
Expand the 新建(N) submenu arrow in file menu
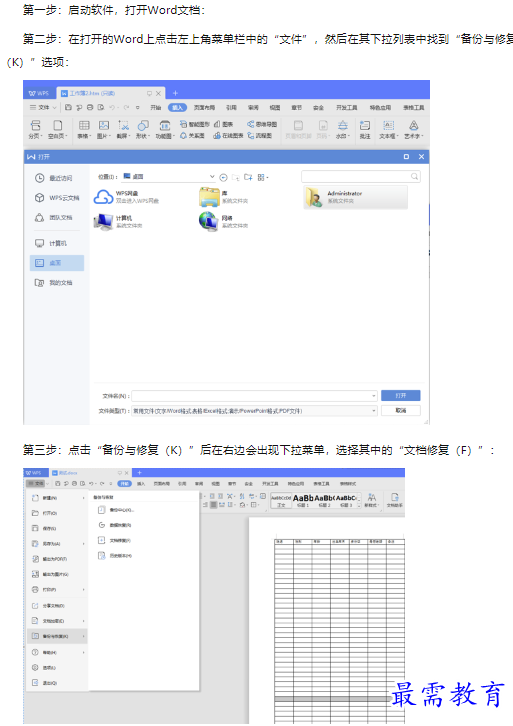tap(83, 498)
